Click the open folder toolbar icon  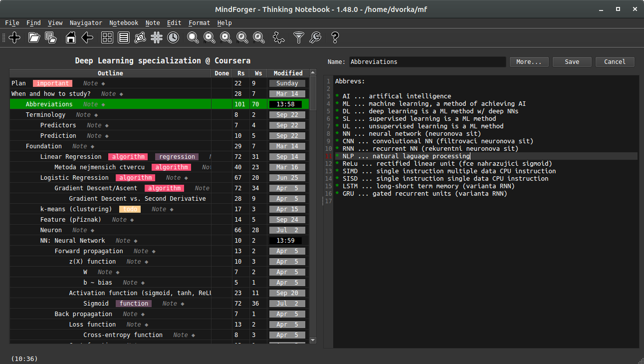coord(34,38)
